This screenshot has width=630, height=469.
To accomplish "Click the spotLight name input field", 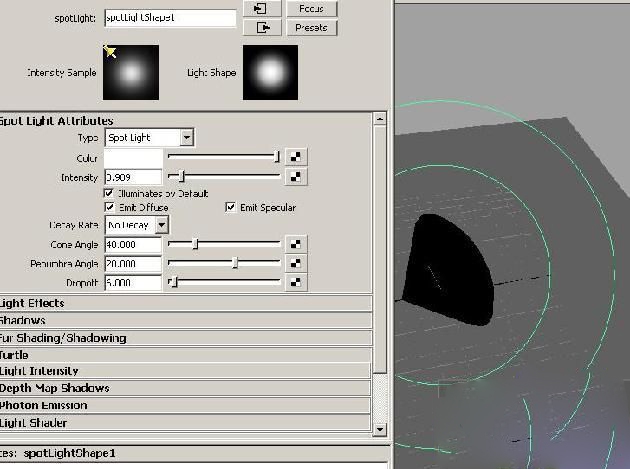I will coord(170,18).
